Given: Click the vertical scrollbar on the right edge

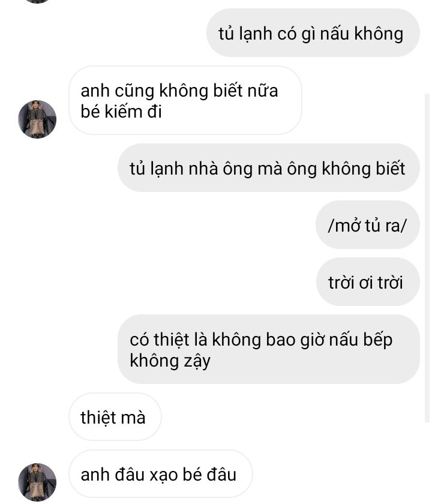Looking at the screenshot, I should [427, 258].
